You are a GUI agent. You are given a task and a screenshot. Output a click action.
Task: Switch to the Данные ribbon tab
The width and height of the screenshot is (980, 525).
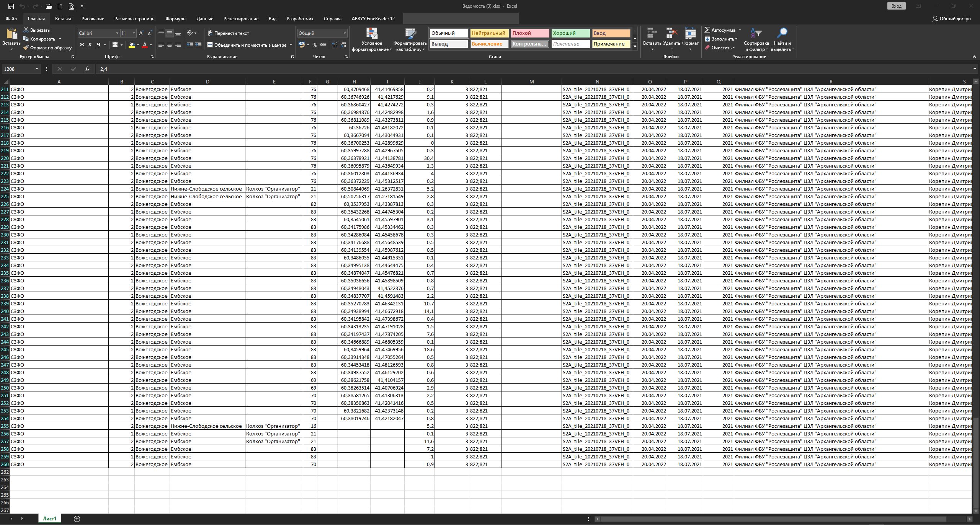coord(205,19)
